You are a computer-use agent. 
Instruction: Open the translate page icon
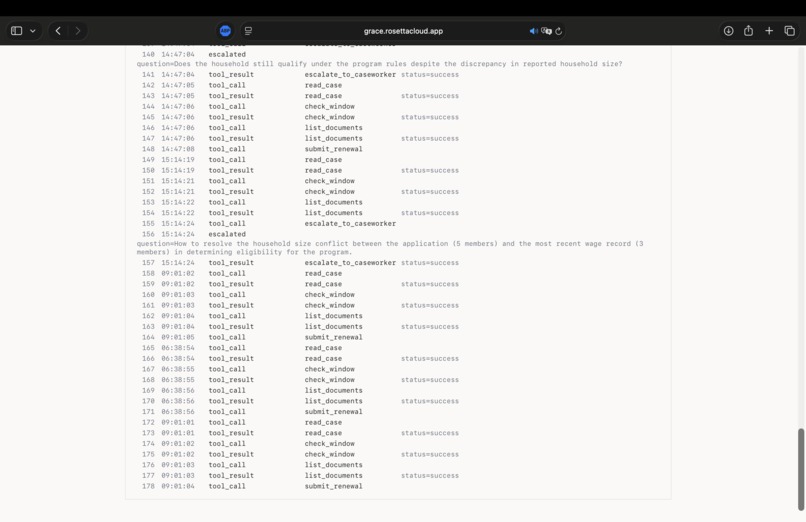[546, 31]
